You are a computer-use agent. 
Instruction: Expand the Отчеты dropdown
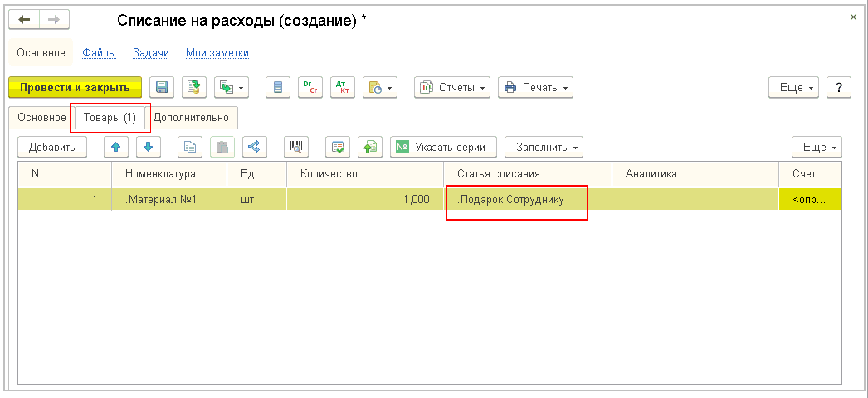[452, 87]
